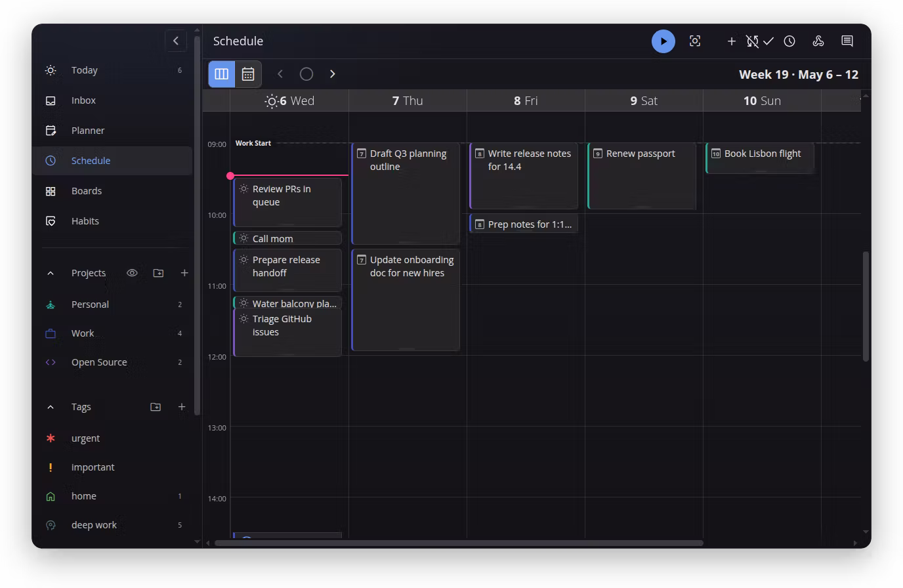Collapse the Projects section
The height and width of the screenshot is (588, 903).
(51, 273)
